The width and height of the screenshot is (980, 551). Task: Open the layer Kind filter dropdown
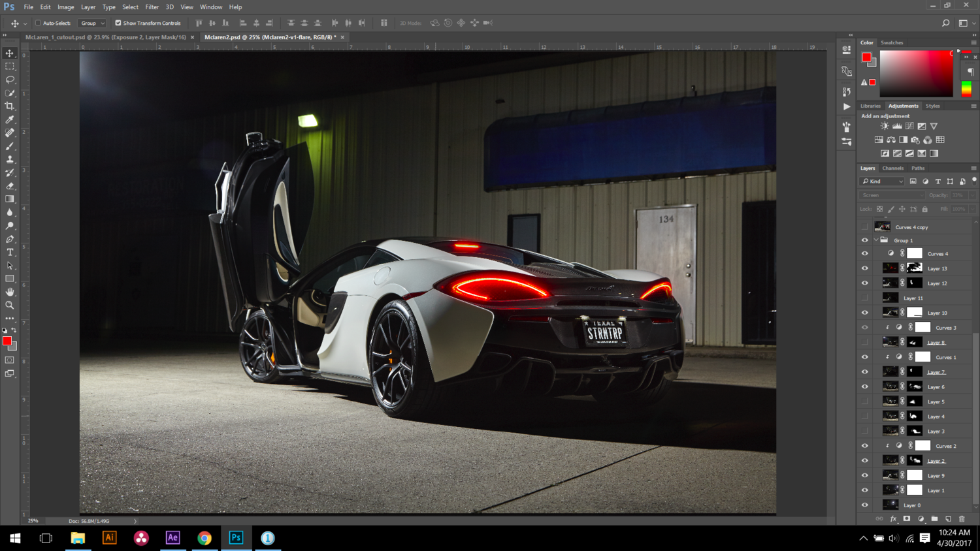[882, 181]
